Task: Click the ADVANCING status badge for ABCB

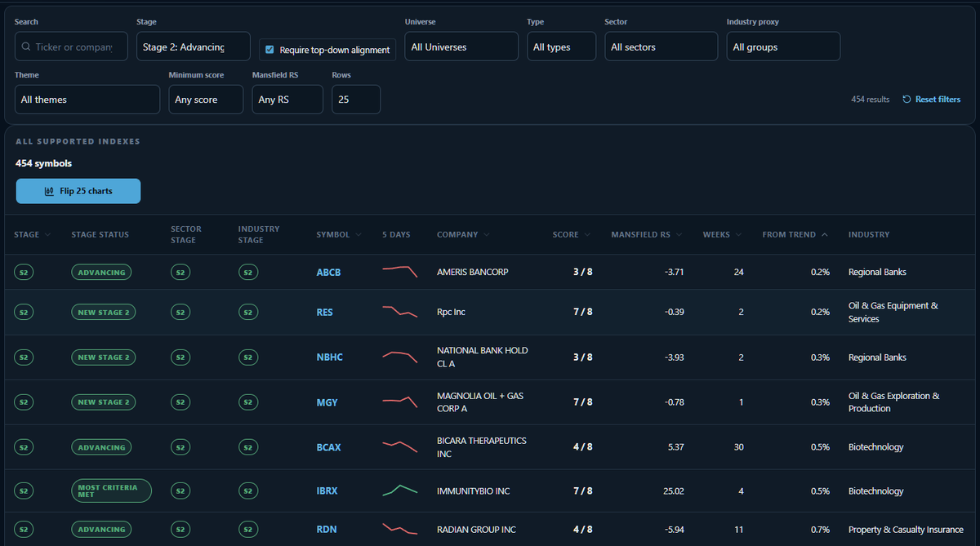Action: point(102,272)
